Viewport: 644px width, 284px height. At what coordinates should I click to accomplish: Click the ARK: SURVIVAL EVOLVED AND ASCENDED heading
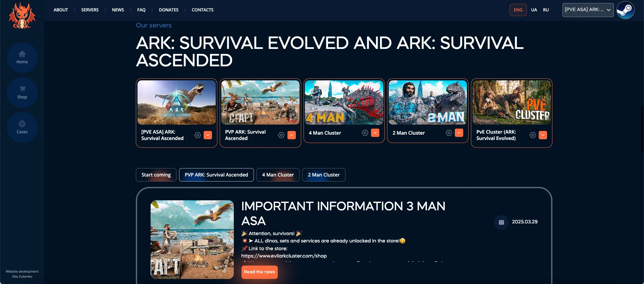[330, 52]
